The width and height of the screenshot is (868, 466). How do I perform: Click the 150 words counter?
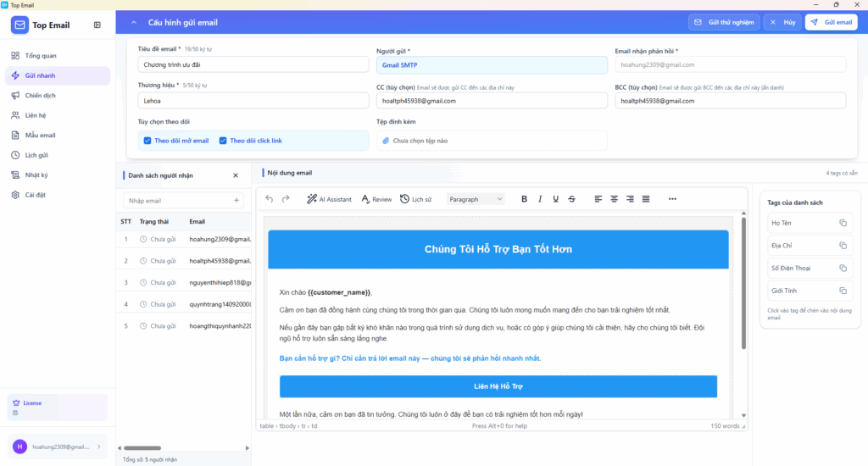click(725, 426)
